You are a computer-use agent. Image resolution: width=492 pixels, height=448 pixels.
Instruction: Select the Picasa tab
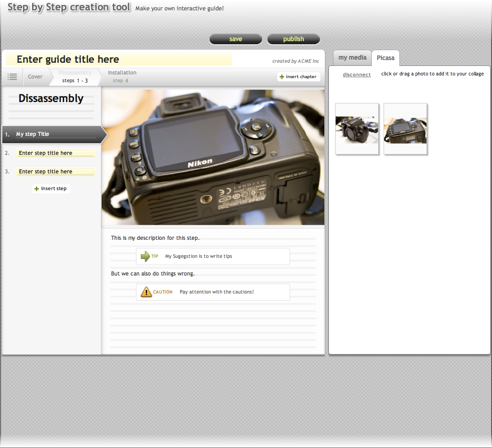(x=386, y=58)
